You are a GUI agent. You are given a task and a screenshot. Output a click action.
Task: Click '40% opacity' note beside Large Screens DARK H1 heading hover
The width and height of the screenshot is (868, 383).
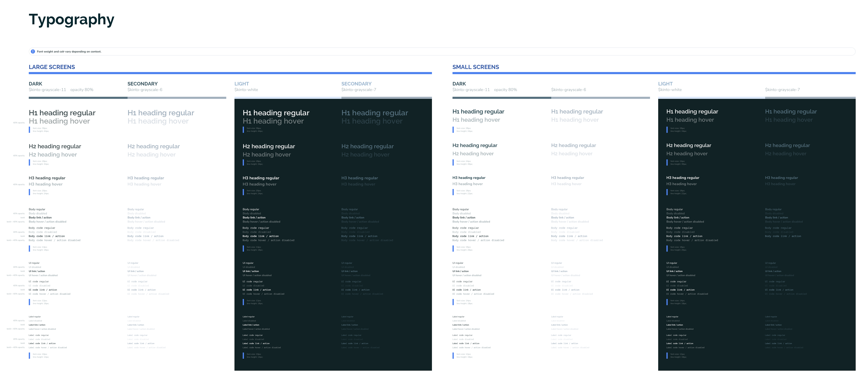point(19,123)
